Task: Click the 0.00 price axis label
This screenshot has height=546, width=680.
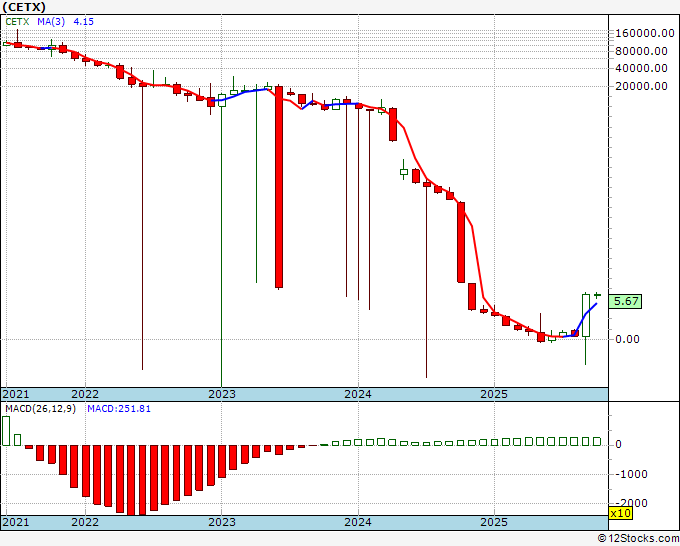Action: (627, 339)
